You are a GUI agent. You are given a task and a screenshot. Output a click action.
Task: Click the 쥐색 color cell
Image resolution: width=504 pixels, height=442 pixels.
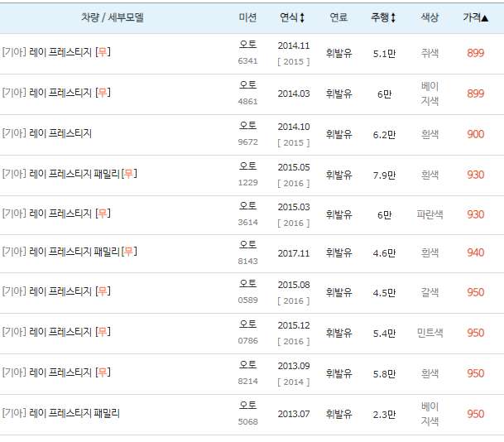coord(430,53)
